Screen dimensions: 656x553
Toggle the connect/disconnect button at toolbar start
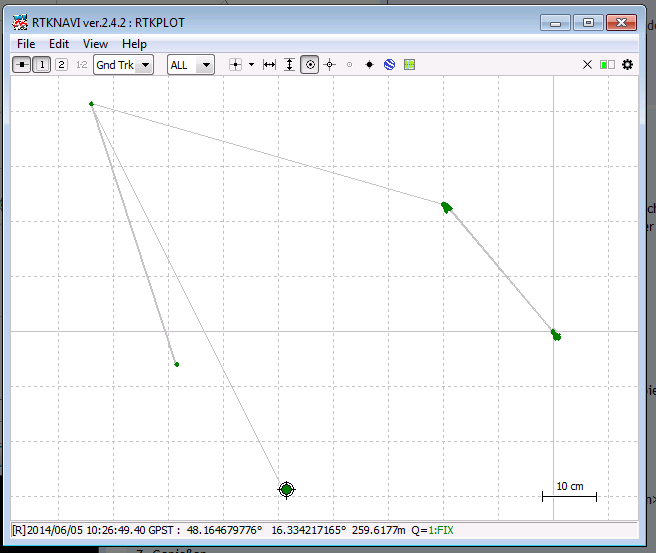(x=22, y=65)
